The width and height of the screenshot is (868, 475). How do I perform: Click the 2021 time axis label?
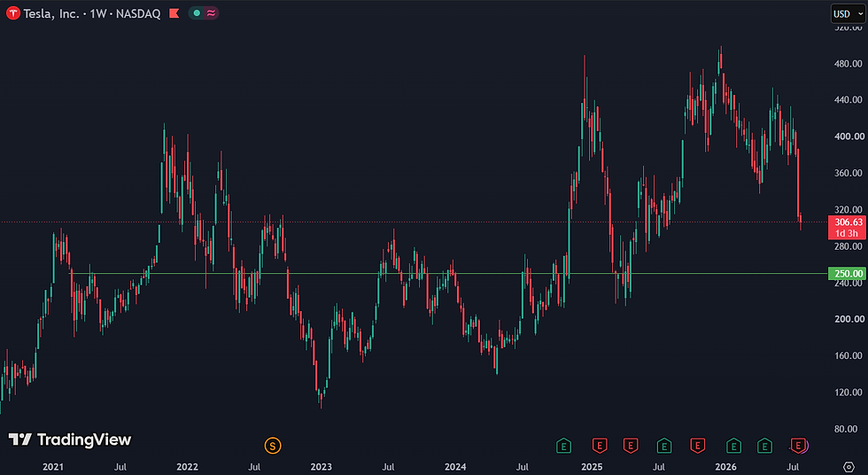tap(53, 467)
